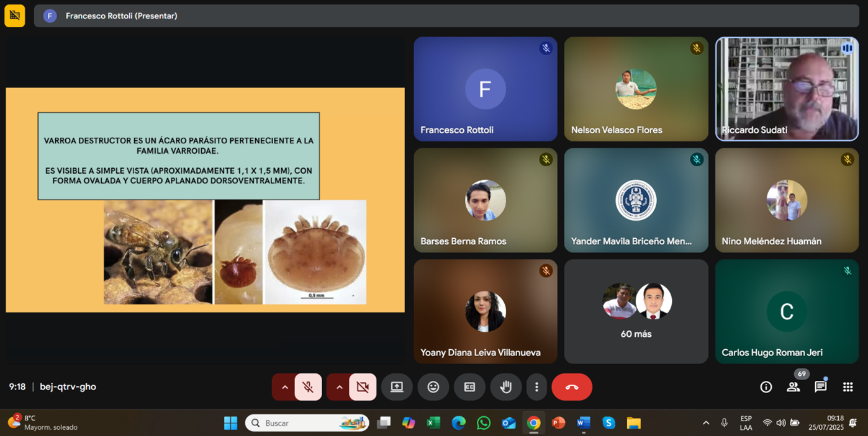
Task: Open PowerPoint from the taskbar
Action: [558, 423]
